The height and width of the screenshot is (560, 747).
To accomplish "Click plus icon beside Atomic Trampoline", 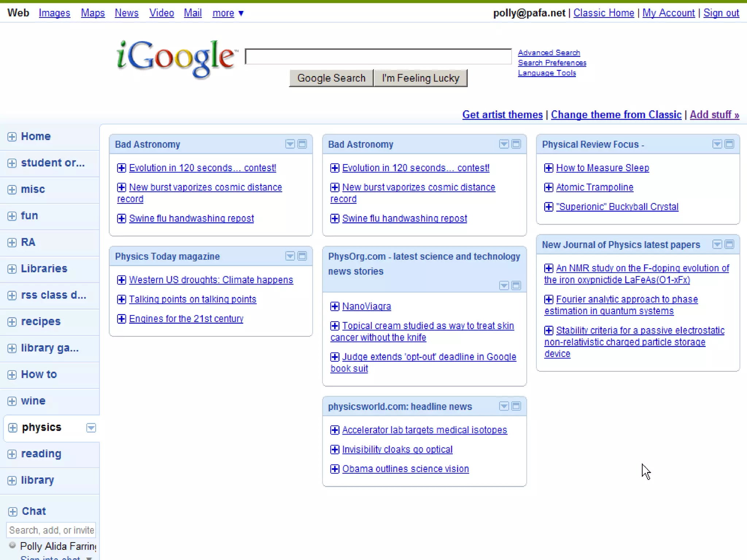I will click(548, 187).
